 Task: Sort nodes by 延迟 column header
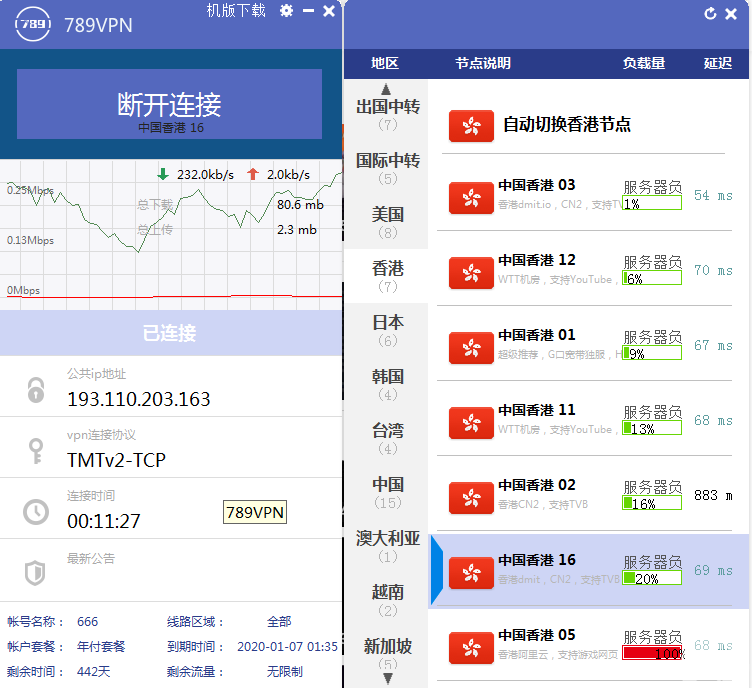point(717,63)
